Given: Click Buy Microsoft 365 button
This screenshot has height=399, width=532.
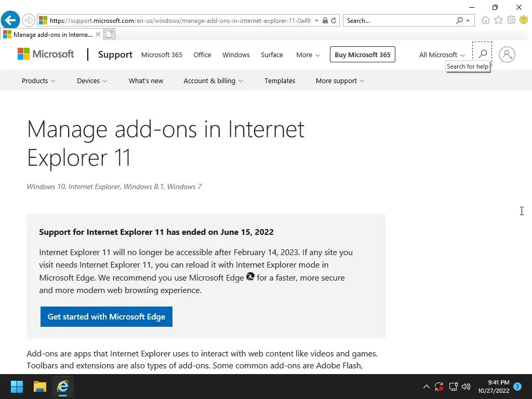Looking at the screenshot, I should (x=362, y=55).
